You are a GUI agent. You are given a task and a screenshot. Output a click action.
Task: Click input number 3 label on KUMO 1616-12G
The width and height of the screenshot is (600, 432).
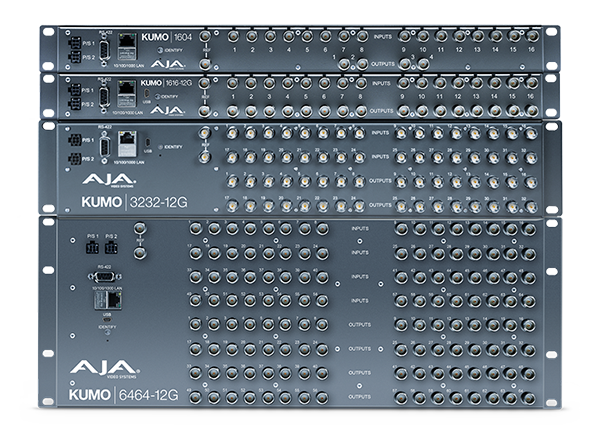click(269, 97)
